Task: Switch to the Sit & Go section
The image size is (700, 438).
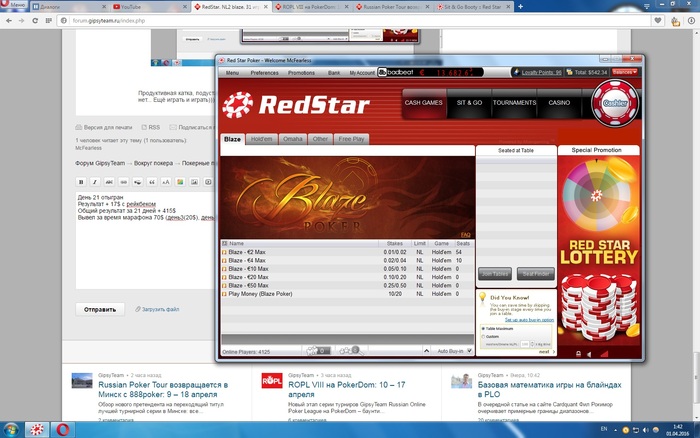Action: point(469,103)
